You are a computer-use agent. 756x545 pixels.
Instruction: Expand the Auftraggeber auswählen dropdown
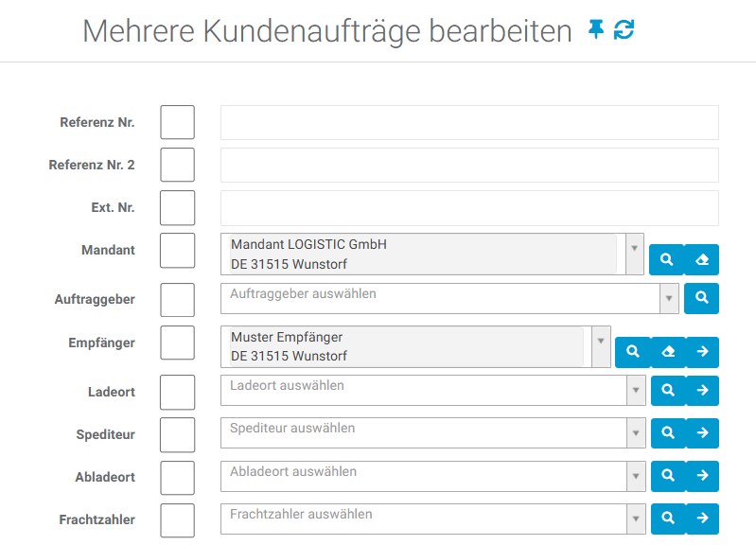coord(670,298)
